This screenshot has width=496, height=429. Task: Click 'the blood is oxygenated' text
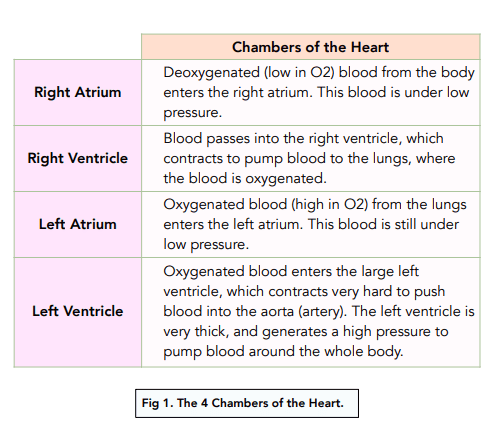click(243, 178)
